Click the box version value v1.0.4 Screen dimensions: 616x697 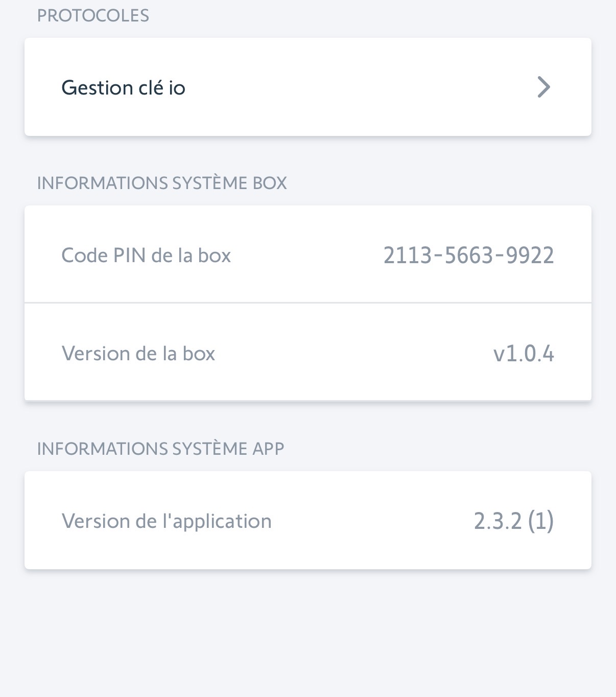[x=523, y=354]
